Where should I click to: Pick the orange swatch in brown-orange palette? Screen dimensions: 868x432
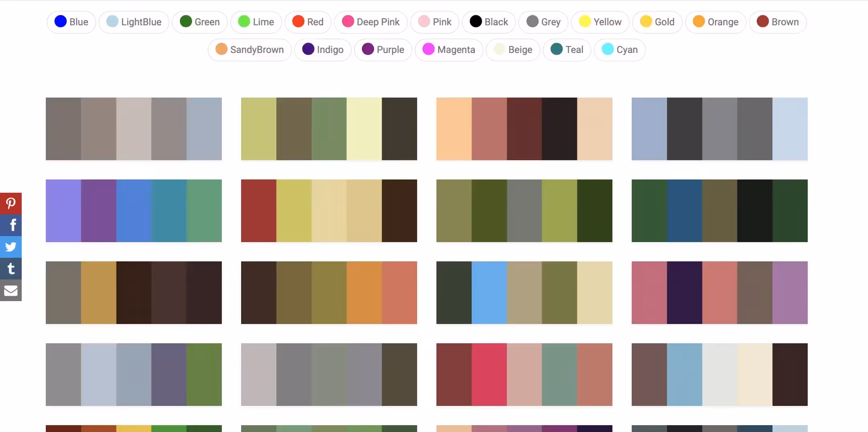pos(364,293)
